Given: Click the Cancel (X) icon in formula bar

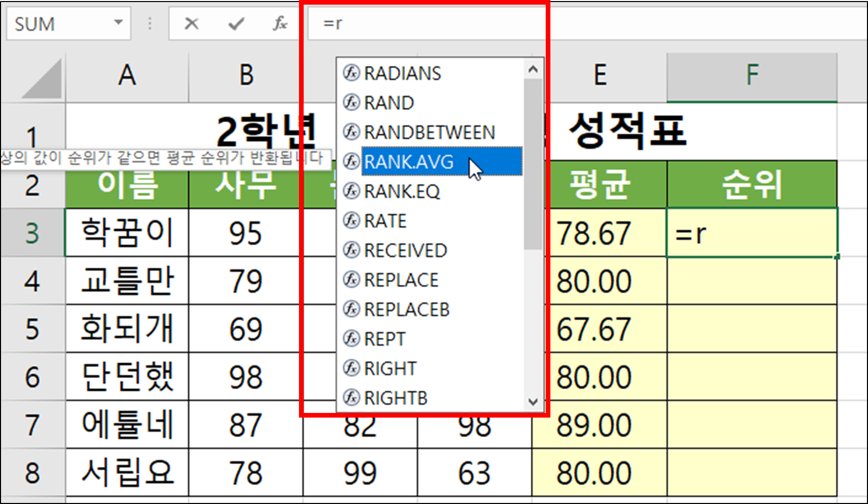Looking at the screenshot, I should [x=191, y=23].
